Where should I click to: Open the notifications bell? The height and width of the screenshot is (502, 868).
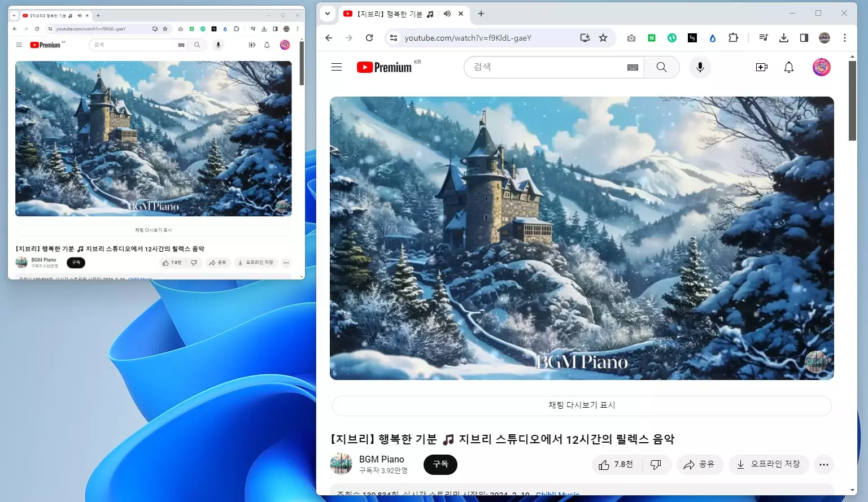788,67
